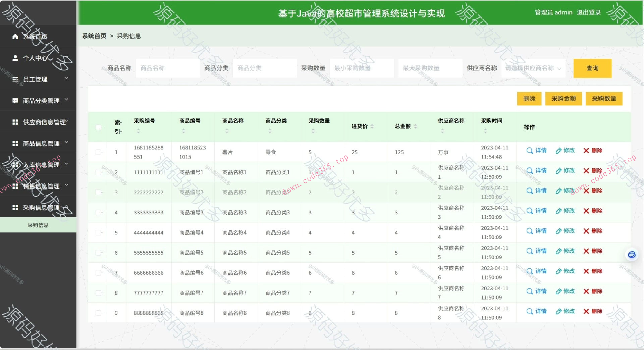Select 采购信息 submenu item

coord(38,225)
